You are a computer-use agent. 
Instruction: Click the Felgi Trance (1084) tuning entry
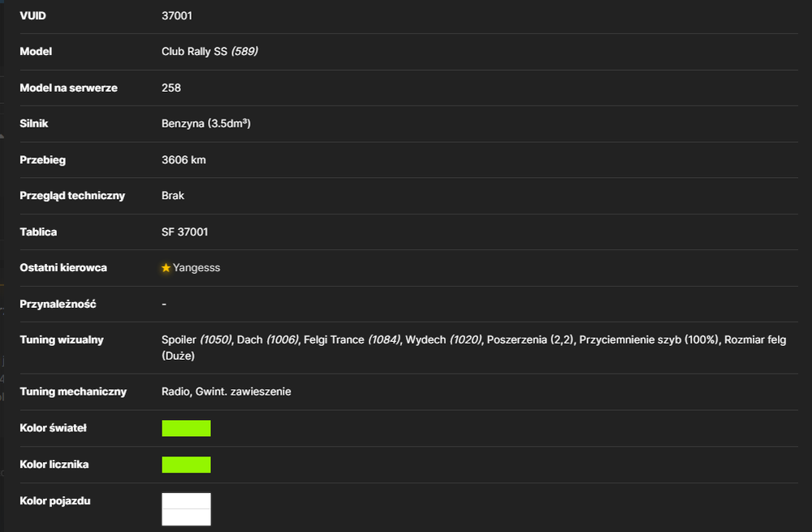pyautogui.click(x=352, y=340)
